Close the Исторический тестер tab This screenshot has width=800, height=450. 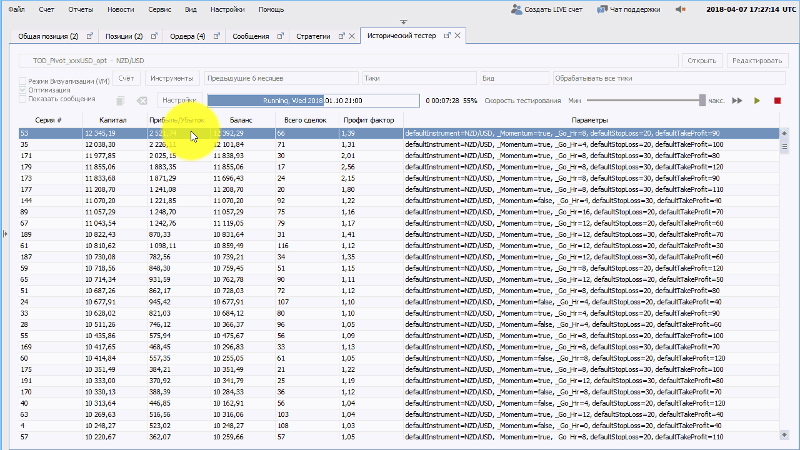[x=458, y=36]
